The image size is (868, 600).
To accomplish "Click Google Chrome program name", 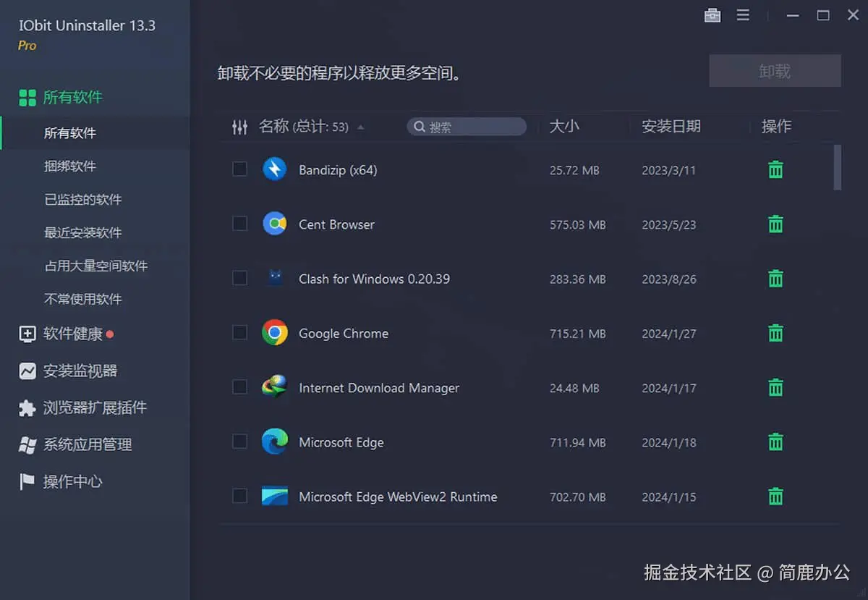I will coord(344,334).
